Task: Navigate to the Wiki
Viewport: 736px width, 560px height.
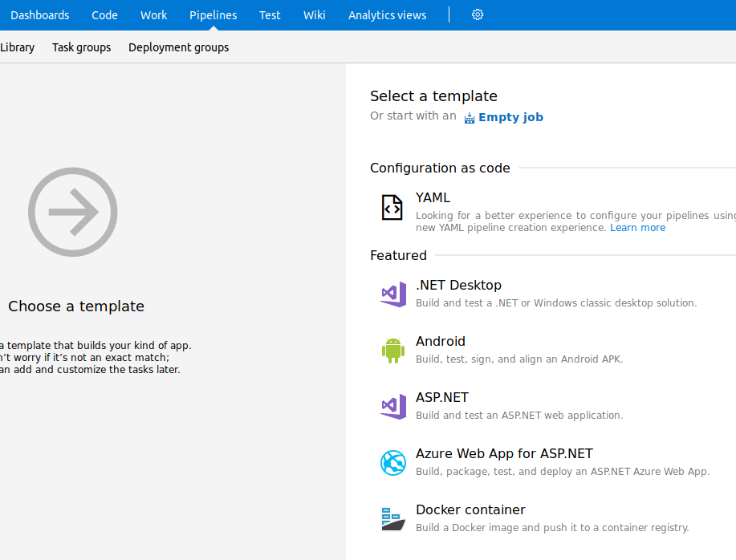Action: point(315,15)
